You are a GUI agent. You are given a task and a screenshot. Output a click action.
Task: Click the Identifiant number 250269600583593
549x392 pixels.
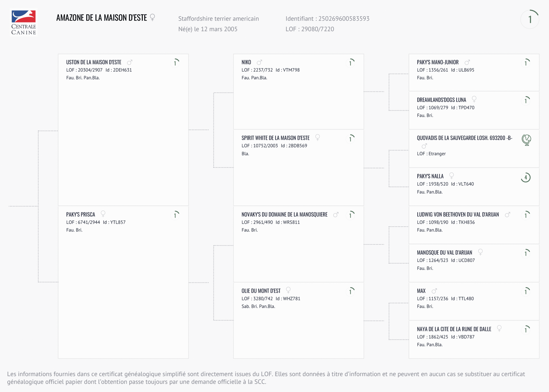tap(344, 19)
